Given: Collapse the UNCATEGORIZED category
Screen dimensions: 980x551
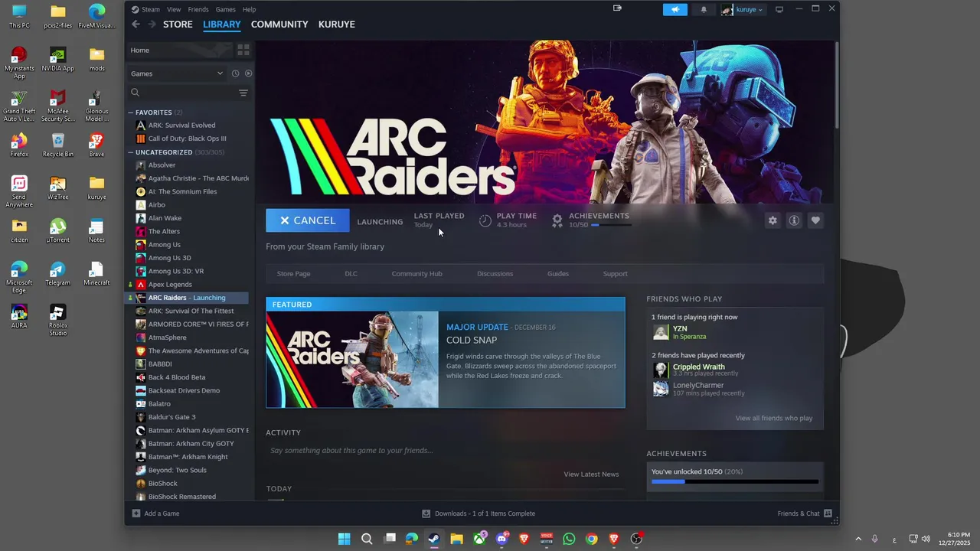Looking at the screenshot, I should point(131,152).
